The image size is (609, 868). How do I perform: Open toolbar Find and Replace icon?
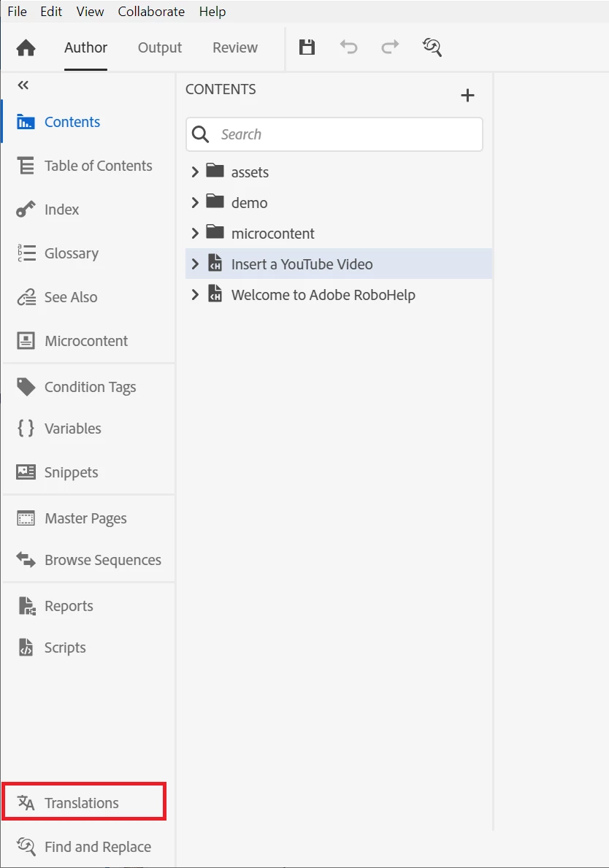click(x=432, y=47)
